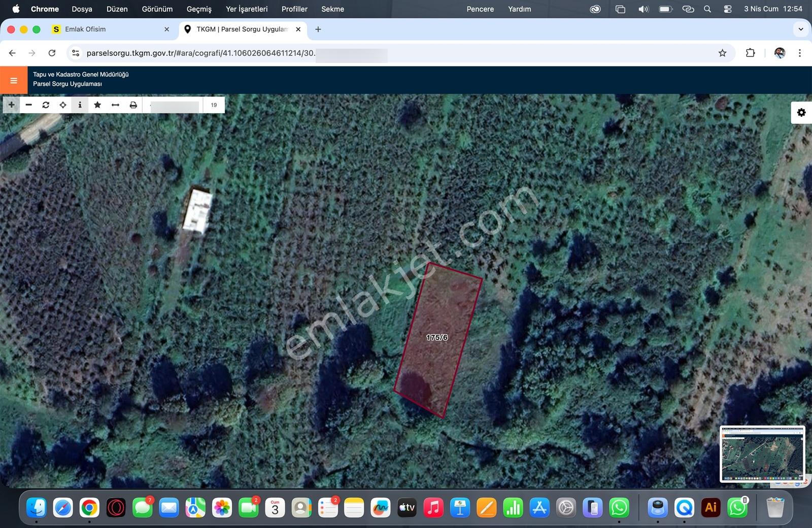Close the TKGM Parsel Sorgu tab
This screenshot has width=812, height=528.
pyautogui.click(x=298, y=29)
